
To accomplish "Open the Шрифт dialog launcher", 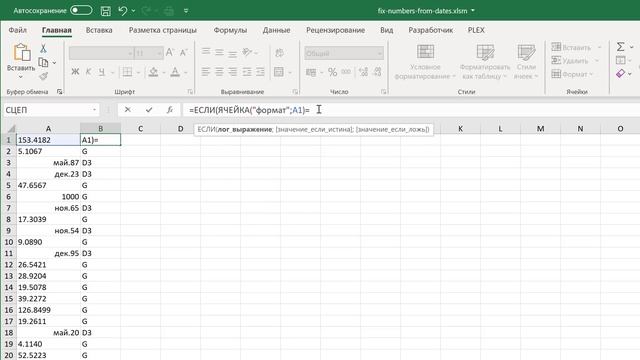I will (x=190, y=92).
